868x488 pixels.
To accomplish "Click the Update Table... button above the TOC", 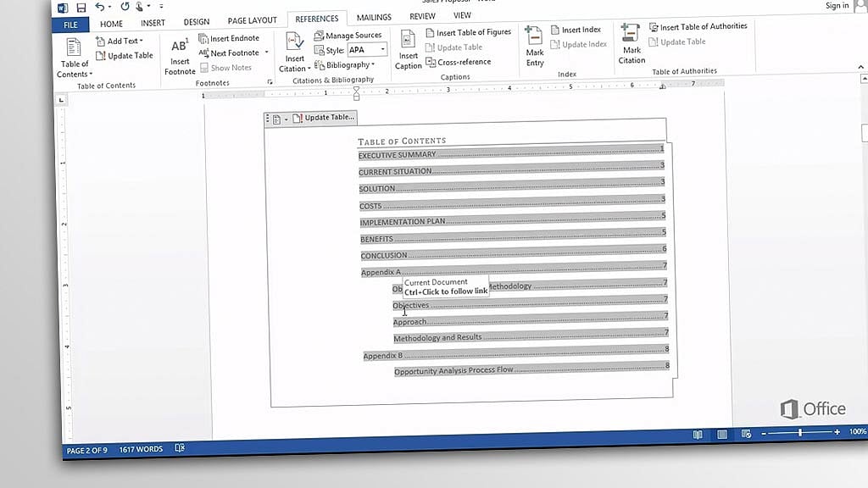I will 323,117.
